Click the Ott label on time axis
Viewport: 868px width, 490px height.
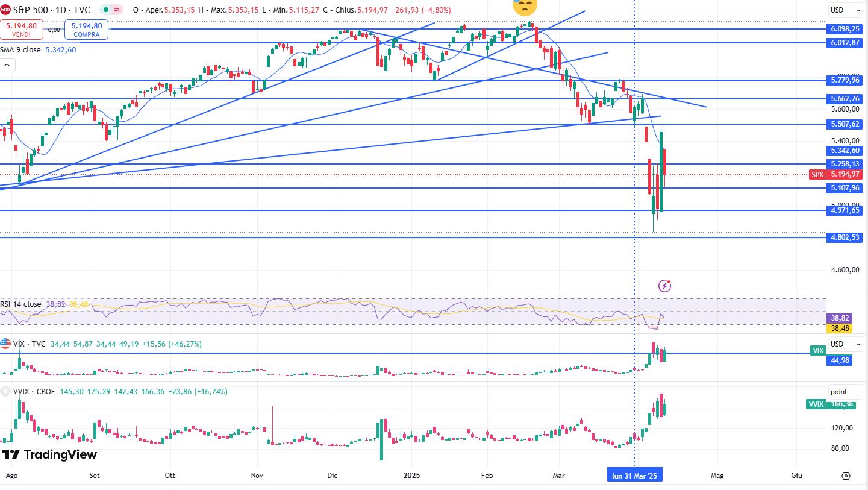(x=170, y=476)
